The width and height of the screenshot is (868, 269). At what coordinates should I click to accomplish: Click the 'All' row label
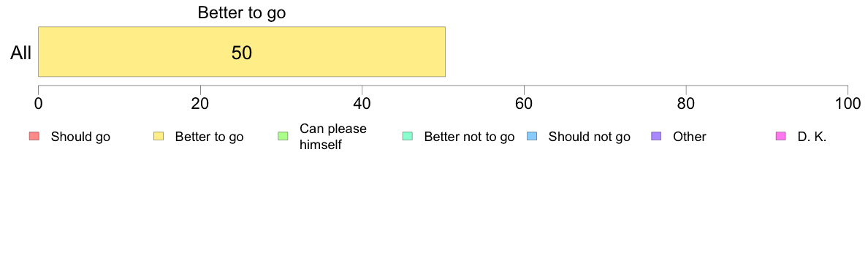(x=21, y=53)
